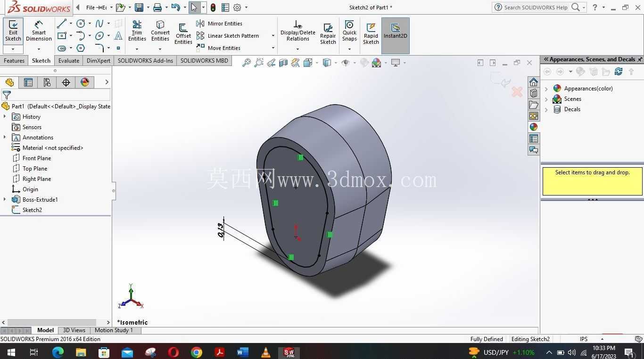644x359 pixels.
Task: Expand the History tree node
Action: pos(5,117)
